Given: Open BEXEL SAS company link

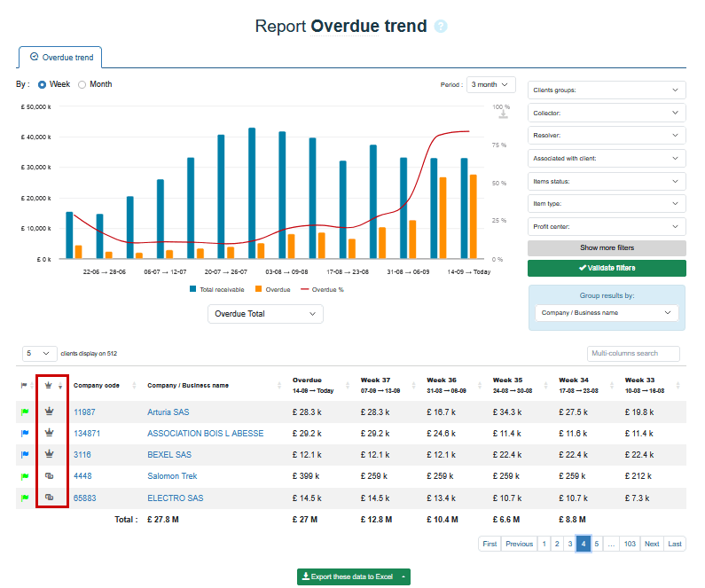Looking at the screenshot, I should [169, 454].
